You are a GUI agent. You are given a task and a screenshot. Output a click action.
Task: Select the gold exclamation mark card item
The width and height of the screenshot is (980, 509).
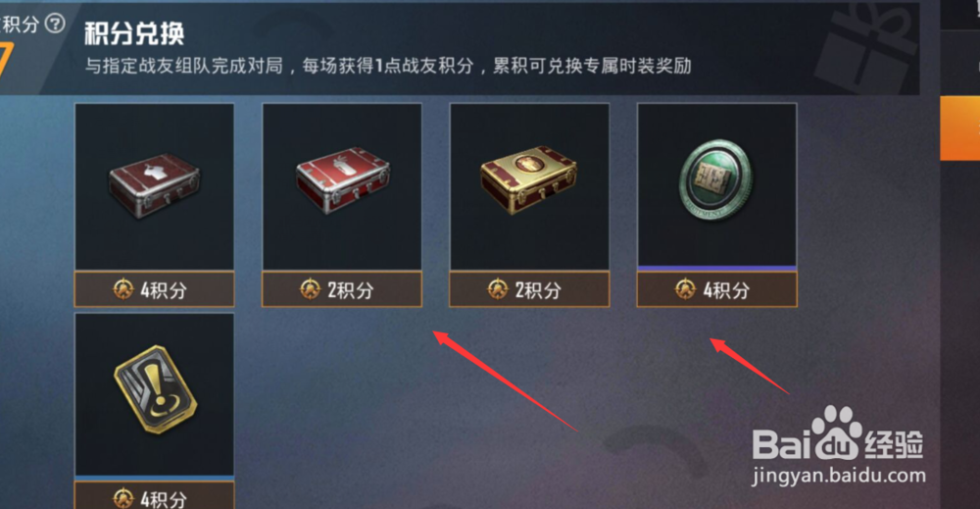click(155, 394)
